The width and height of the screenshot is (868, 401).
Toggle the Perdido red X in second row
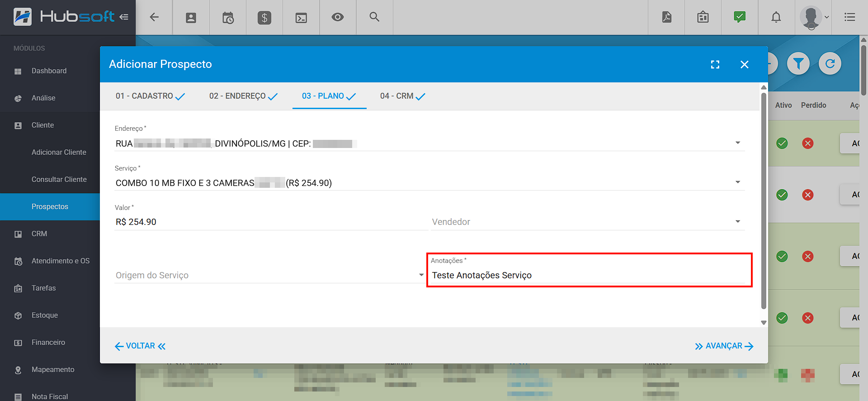pyautogui.click(x=808, y=195)
